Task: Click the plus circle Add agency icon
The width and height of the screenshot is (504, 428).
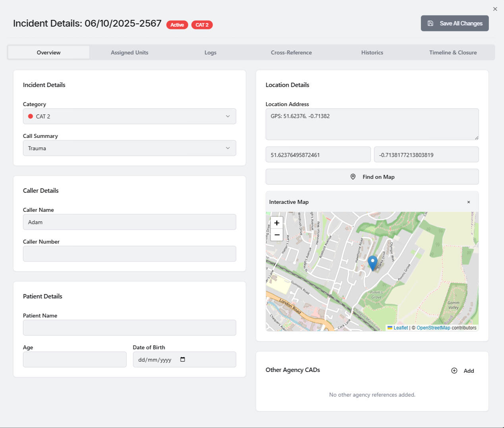Action: (454, 371)
